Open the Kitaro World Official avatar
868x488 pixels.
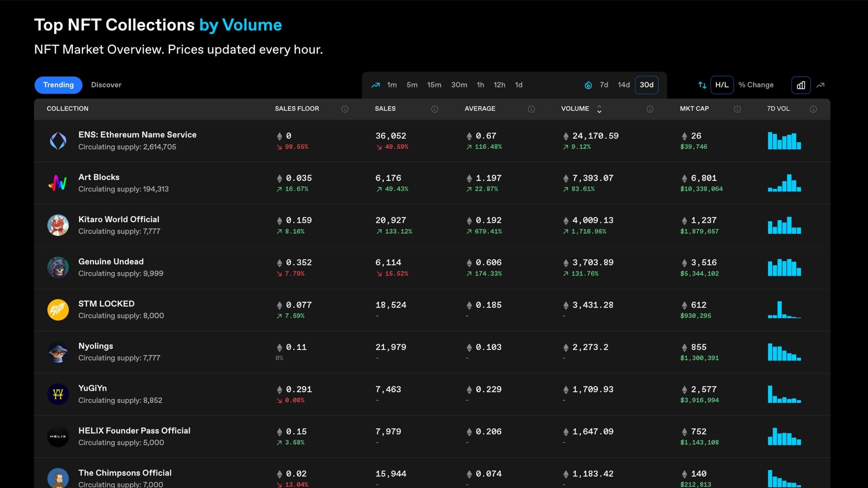coord(58,225)
